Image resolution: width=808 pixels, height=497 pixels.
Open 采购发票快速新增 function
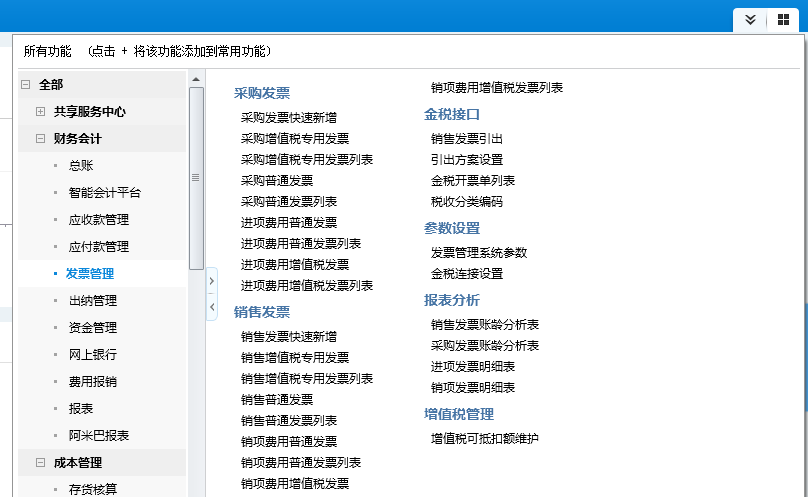(x=288, y=117)
